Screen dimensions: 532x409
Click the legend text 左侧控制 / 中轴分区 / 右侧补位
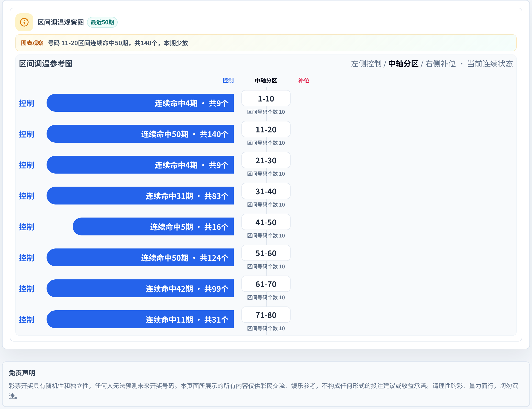pyautogui.click(x=403, y=64)
